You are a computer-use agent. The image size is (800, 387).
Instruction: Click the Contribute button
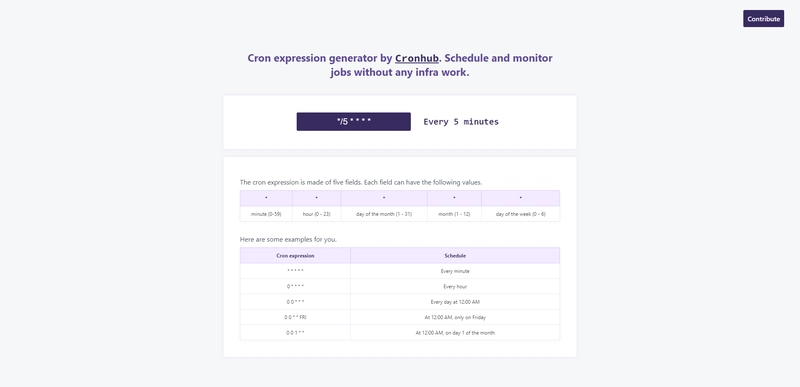tap(763, 19)
